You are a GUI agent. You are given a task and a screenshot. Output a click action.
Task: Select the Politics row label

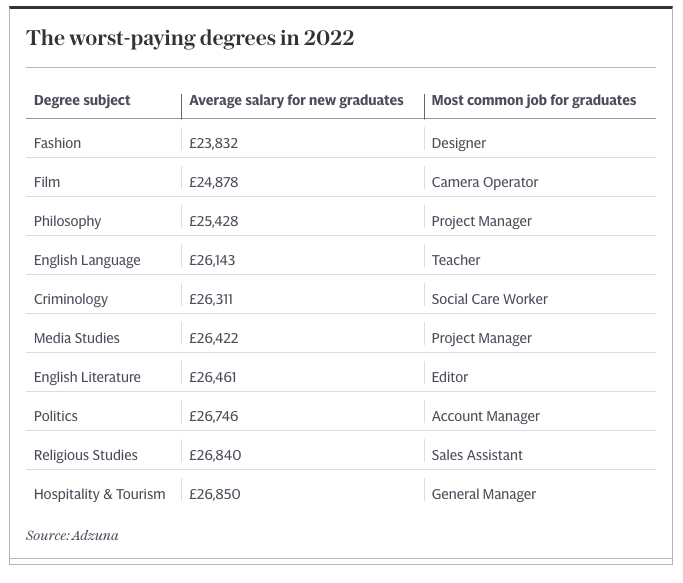pyautogui.click(x=56, y=416)
